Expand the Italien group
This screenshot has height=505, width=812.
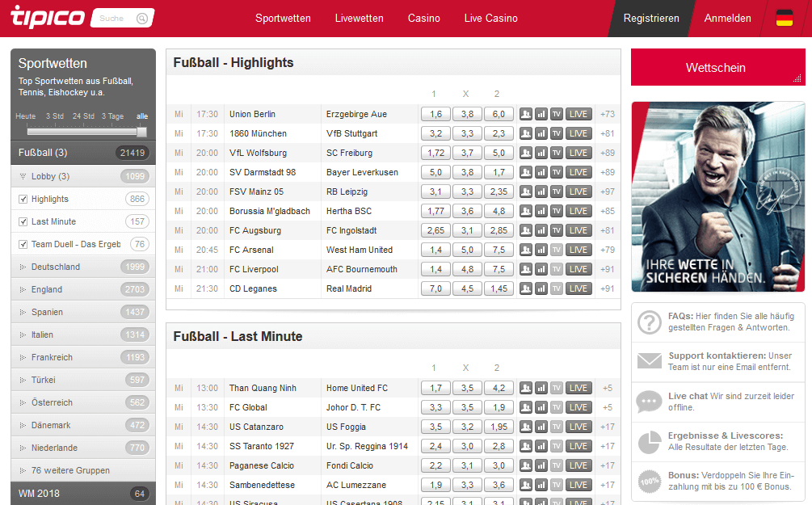[83, 335]
